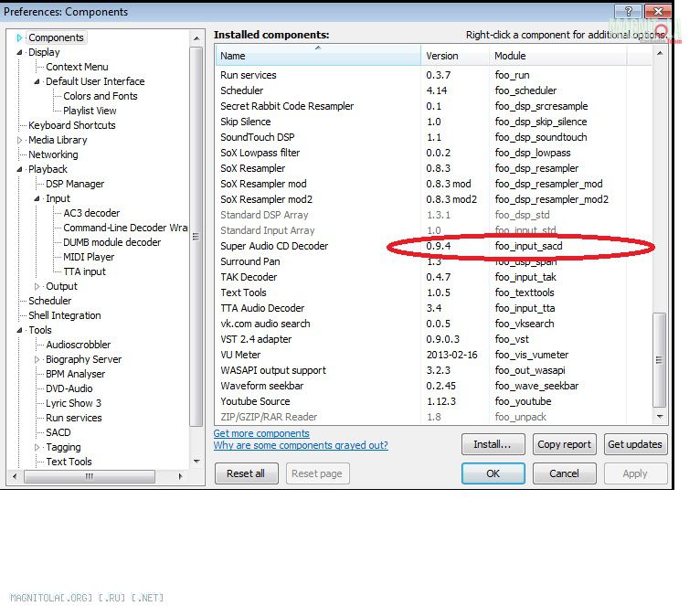The height and width of the screenshot is (606, 700).
Task: Click tree panel scroll up arrow
Action: coord(196,39)
